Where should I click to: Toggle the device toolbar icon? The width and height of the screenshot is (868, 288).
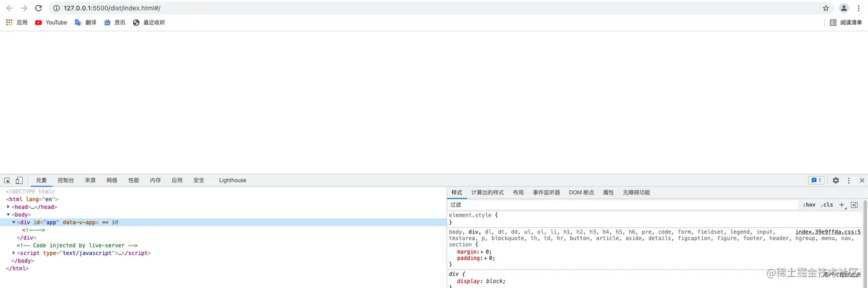[x=19, y=180]
